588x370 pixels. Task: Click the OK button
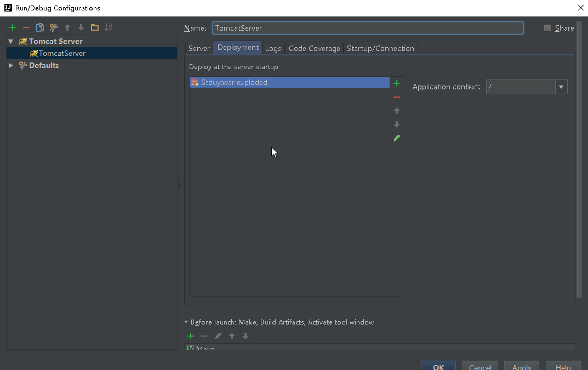point(438,366)
